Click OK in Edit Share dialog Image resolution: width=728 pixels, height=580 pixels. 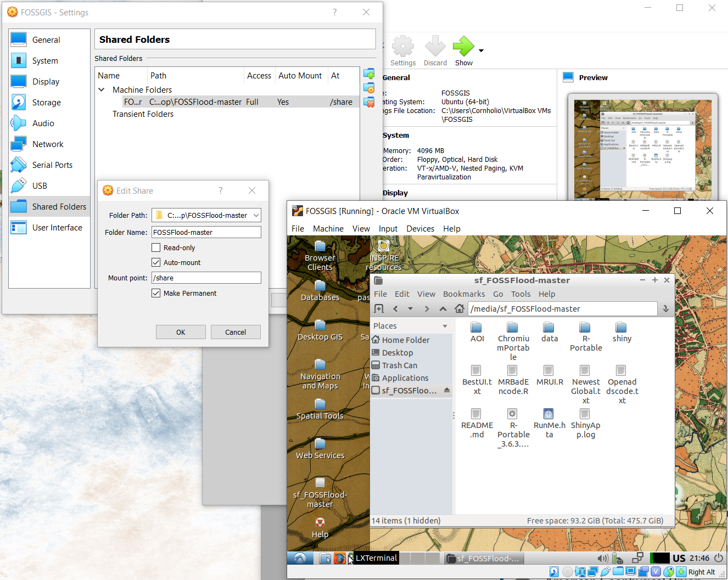point(181,332)
